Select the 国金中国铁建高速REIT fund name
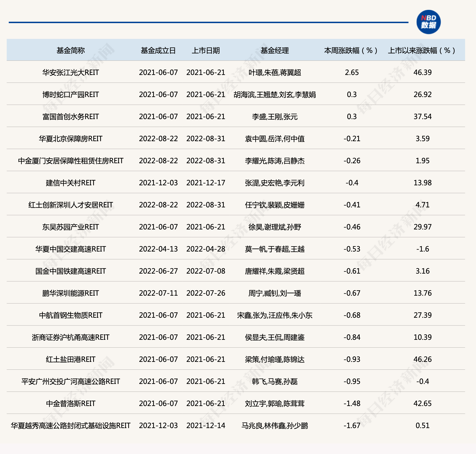The image size is (476, 454). 70,271
